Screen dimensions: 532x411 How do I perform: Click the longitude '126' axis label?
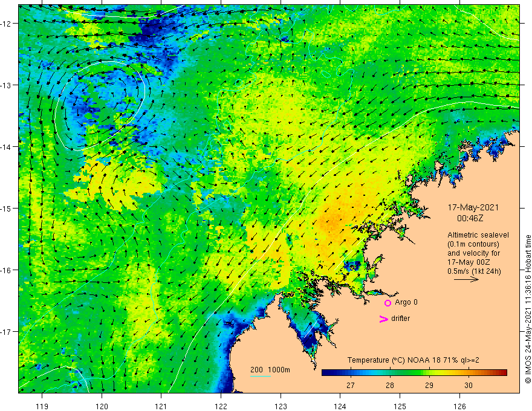click(x=459, y=406)
